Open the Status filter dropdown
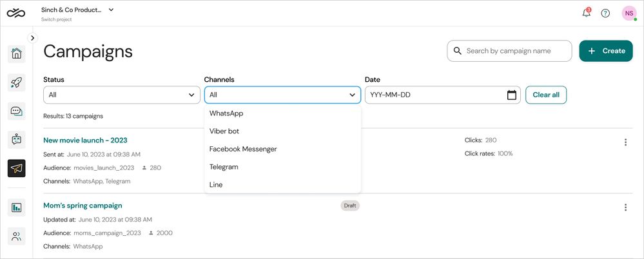The height and width of the screenshot is (259, 644). (121, 95)
